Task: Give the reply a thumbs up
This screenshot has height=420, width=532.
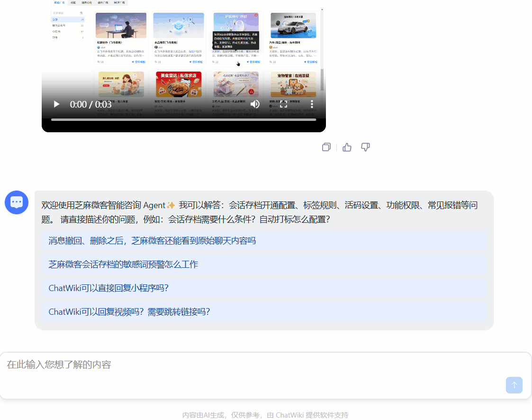Action: 347,147
